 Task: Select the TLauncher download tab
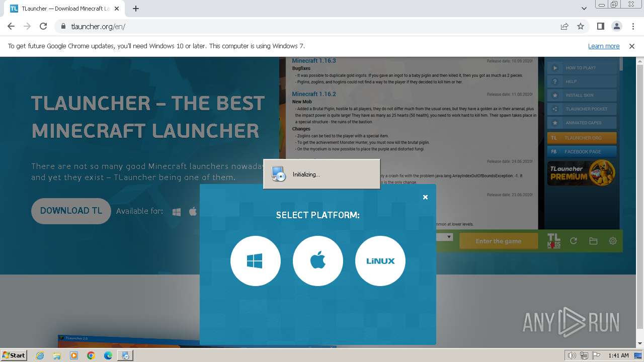click(65, 9)
